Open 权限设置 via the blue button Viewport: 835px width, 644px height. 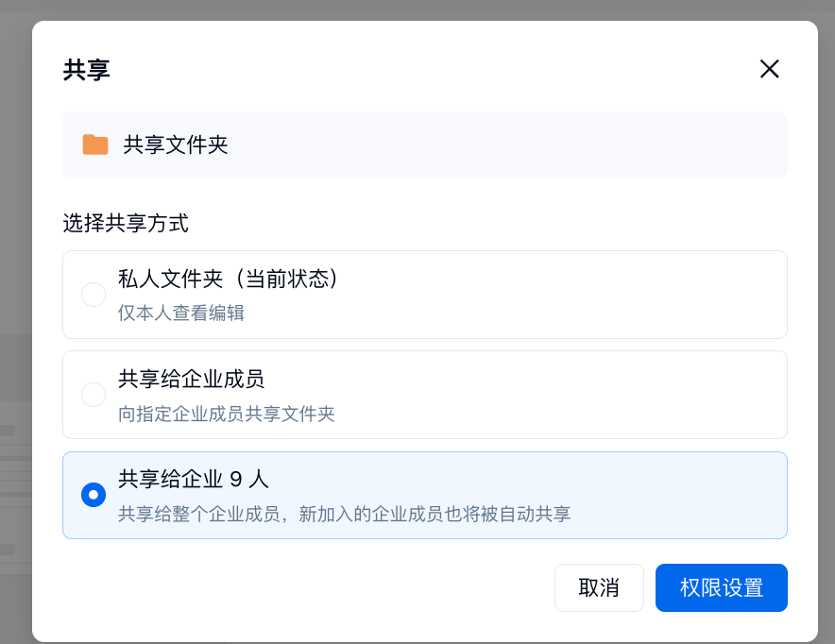[x=721, y=587]
